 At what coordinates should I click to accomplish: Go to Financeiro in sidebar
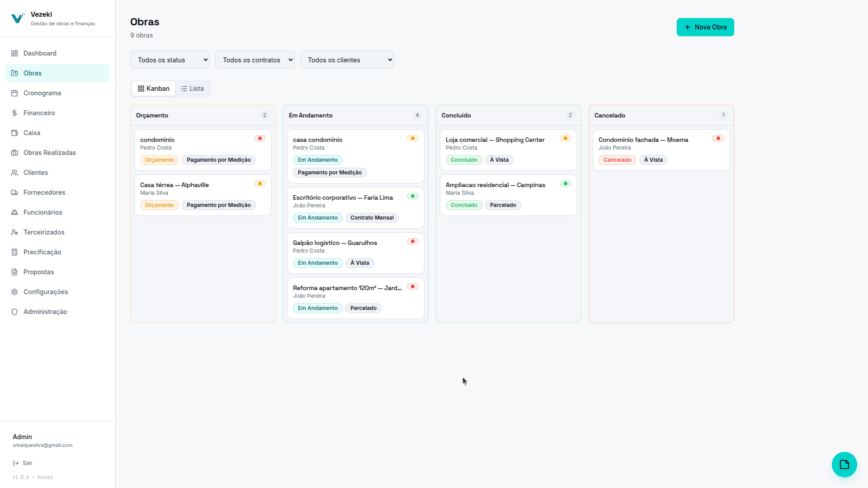pos(57,113)
